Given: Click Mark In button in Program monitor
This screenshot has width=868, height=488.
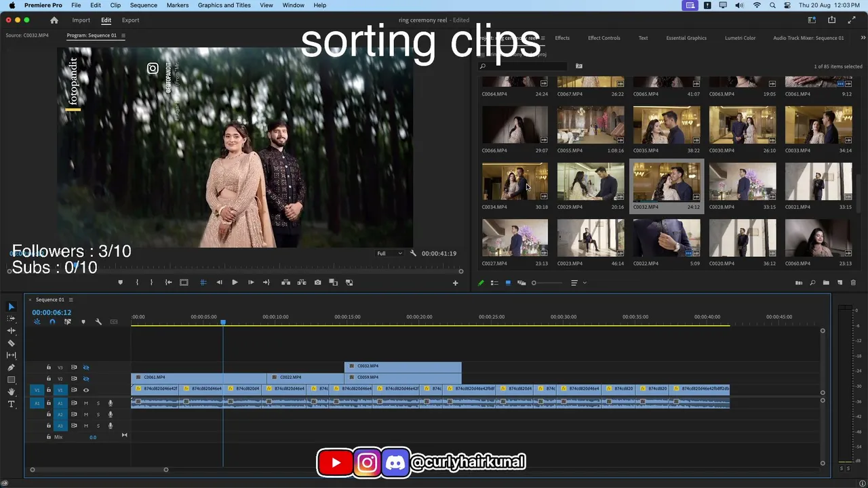Looking at the screenshot, I should [137, 283].
